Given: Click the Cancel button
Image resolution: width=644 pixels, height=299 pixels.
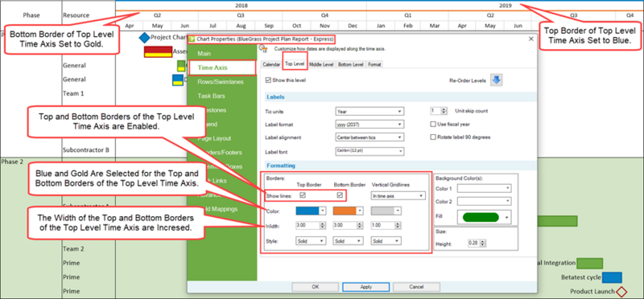Looking at the screenshot, I should pos(416,287).
